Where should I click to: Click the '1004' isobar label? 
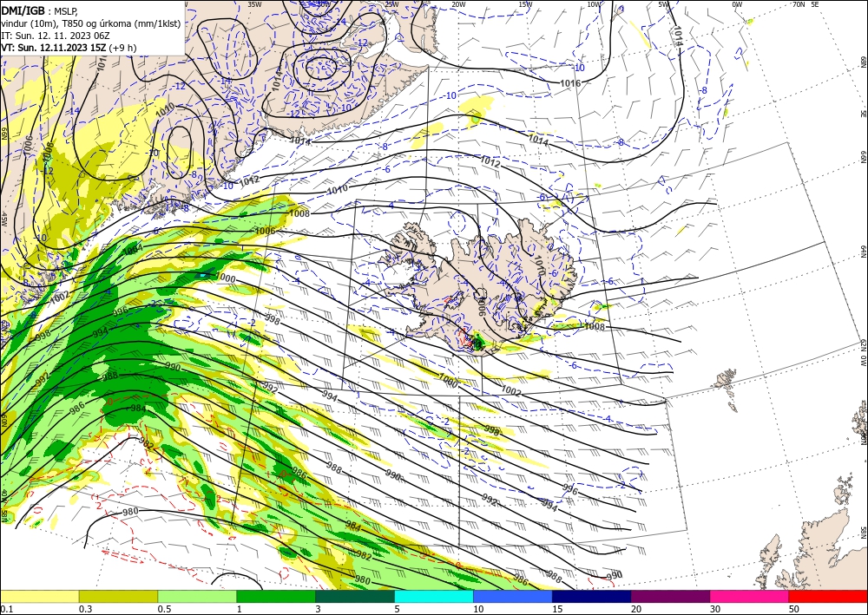(133, 250)
